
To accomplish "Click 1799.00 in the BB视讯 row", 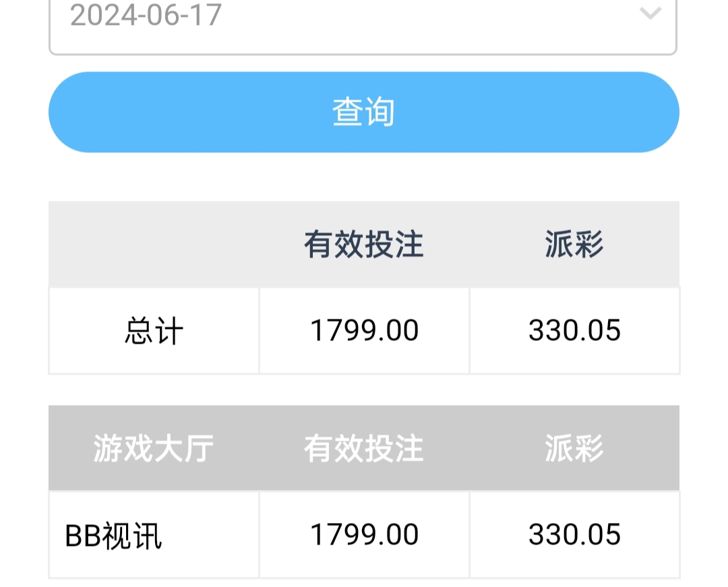I will 364,535.
